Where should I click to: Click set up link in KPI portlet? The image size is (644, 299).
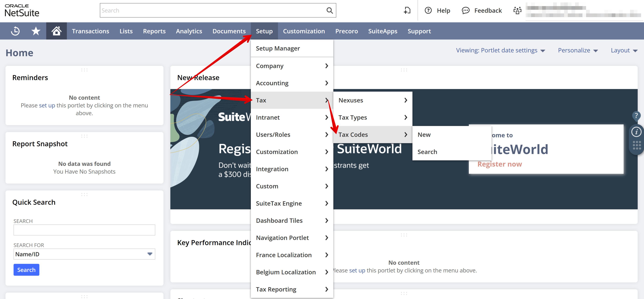357,271
